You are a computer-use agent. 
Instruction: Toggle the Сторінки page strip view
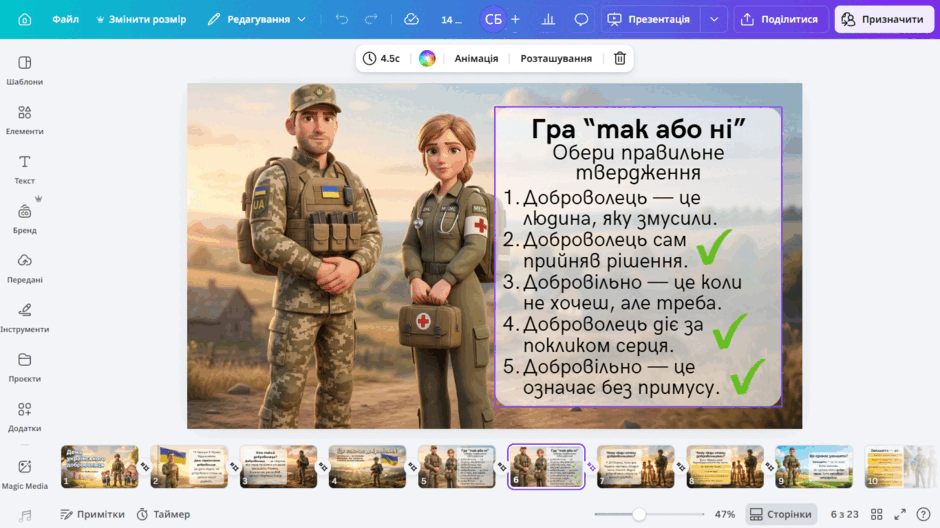pyautogui.click(x=781, y=514)
